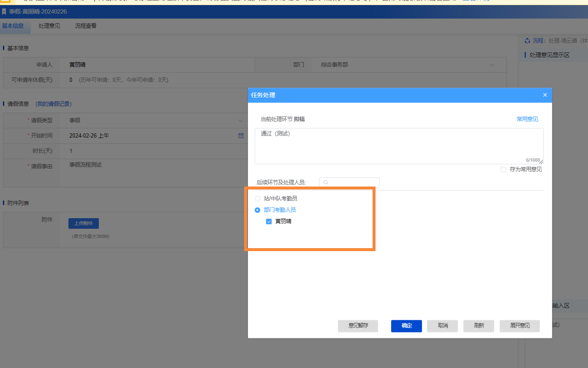Switch to the 处理意见 tab
588x368 pixels.
[49, 26]
